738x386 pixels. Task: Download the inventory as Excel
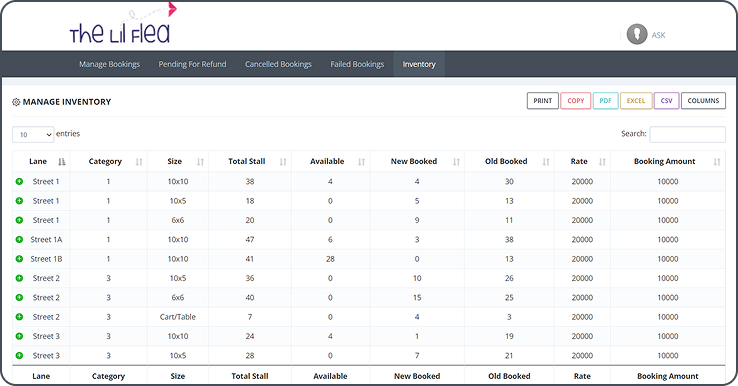(x=636, y=101)
